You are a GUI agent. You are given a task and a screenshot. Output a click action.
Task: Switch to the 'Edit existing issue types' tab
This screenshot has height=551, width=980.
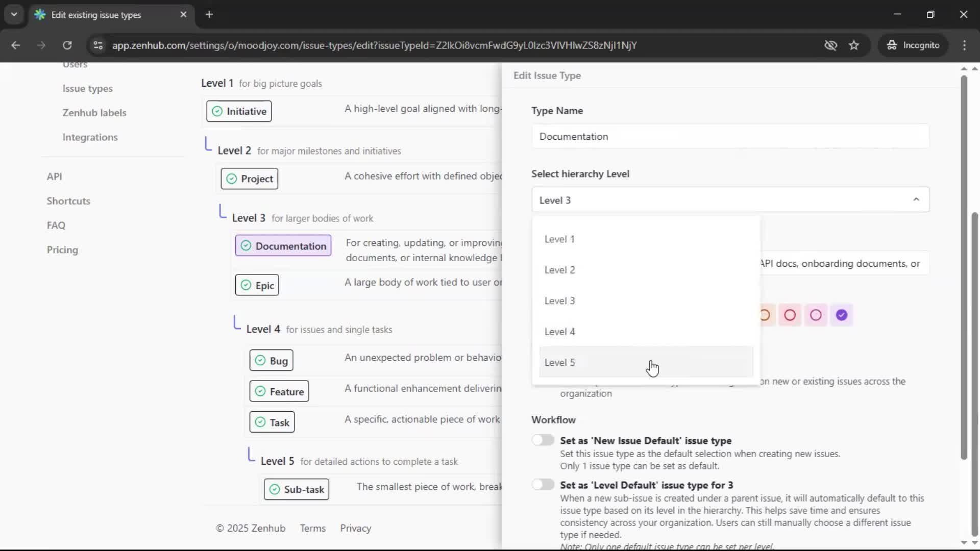coord(97,15)
